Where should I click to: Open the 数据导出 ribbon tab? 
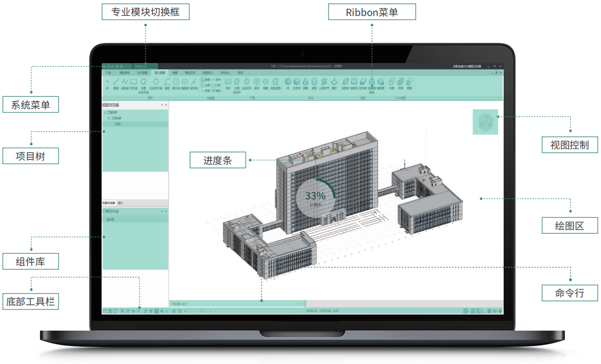click(207, 73)
